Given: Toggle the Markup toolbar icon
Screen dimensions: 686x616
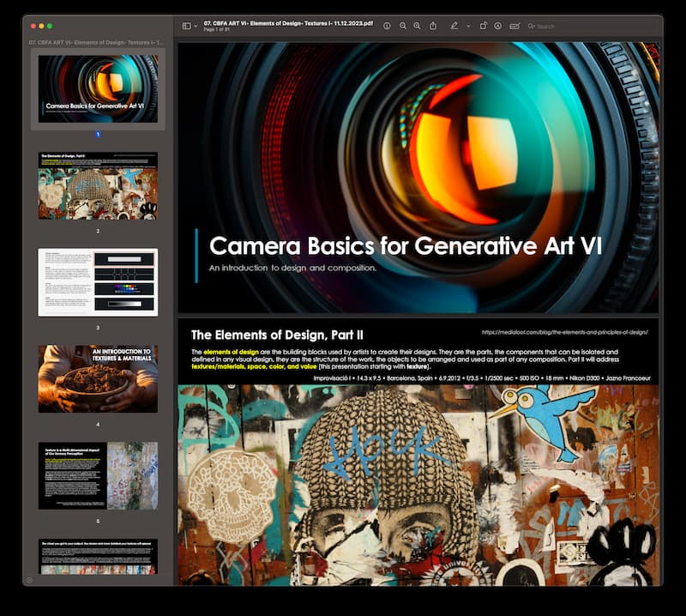Looking at the screenshot, I should (497, 27).
